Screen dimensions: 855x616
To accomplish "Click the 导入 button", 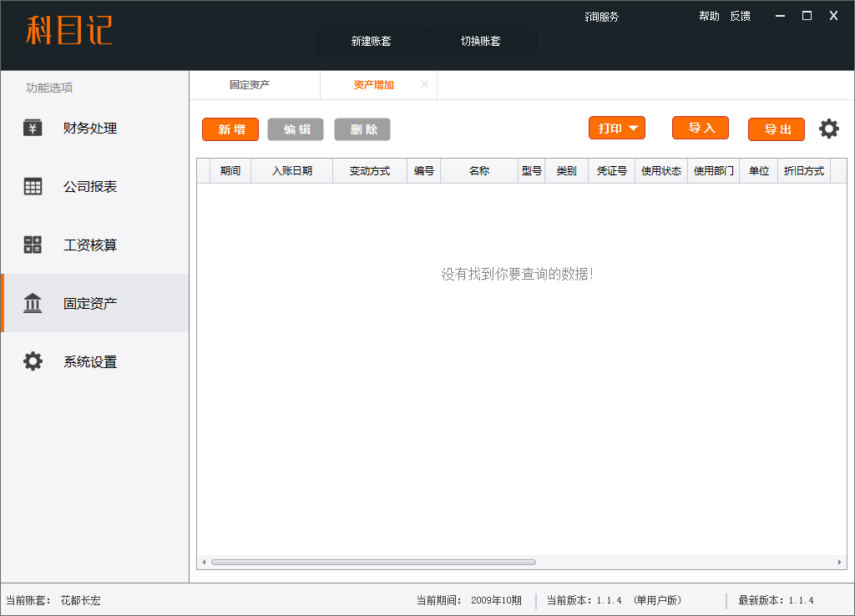I will coord(701,128).
